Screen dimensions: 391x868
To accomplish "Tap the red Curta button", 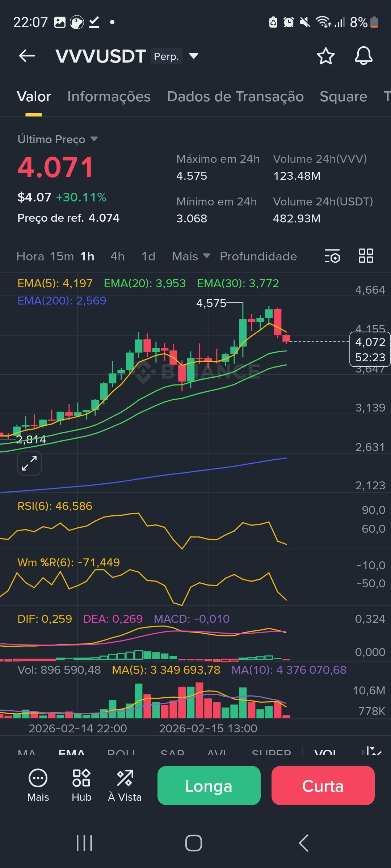I will (323, 786).
